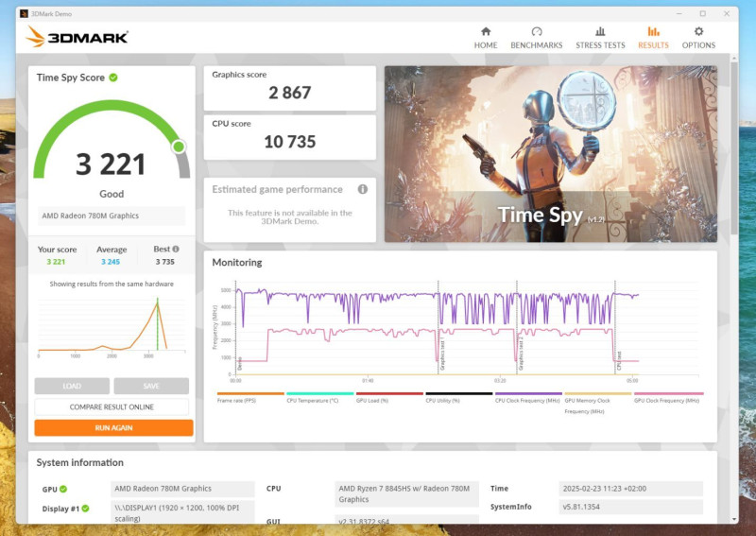
Task: Click Compare Result Online
Action: coord(112,406)
